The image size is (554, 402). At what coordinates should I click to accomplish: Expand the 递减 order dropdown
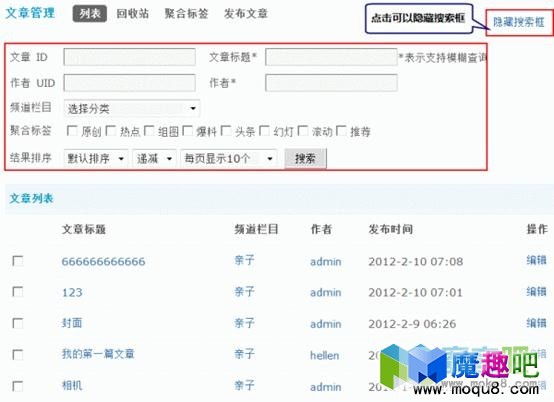click(x=154, y=158)
